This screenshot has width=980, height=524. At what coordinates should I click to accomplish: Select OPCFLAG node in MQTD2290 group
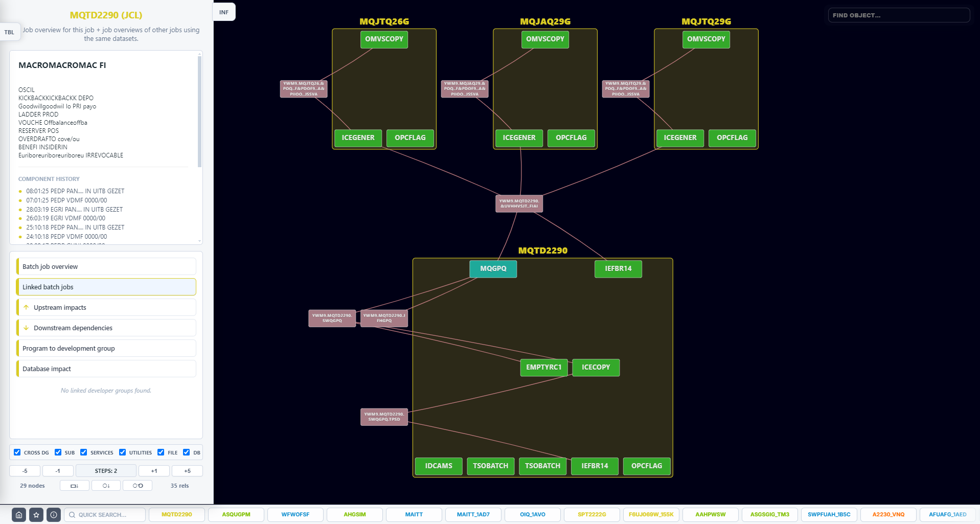point(647,466)
